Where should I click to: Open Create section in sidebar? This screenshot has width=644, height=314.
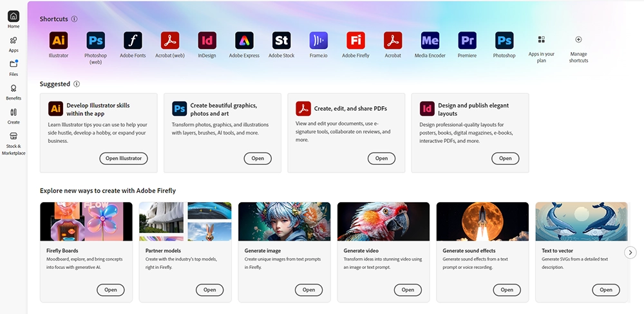14,115
